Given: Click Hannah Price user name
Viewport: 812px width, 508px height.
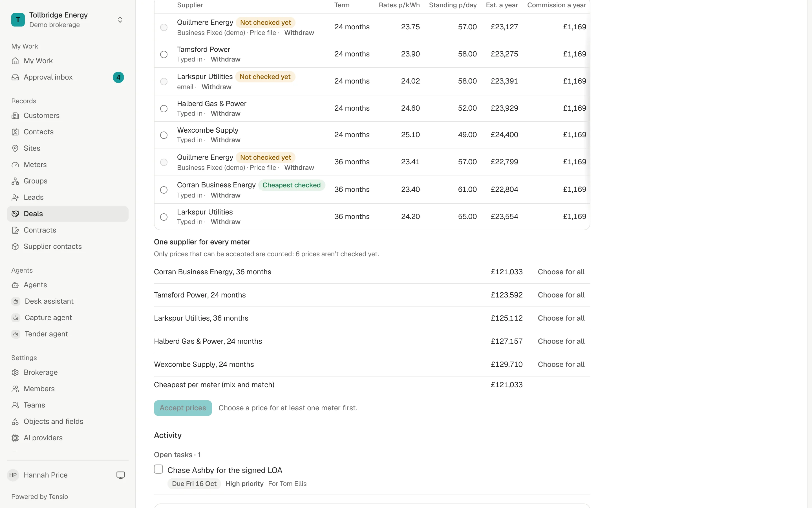Looking at the screenshot, I should [x=46, y=475].
